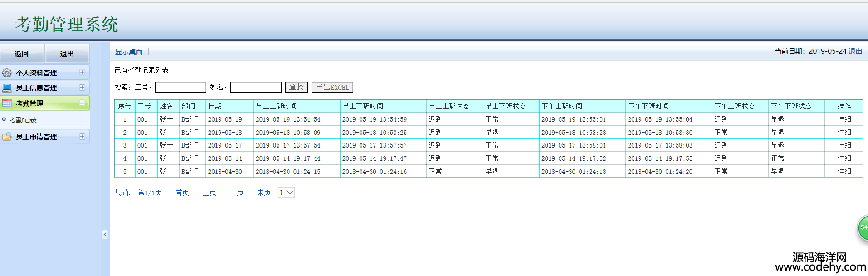Click the 导出EXCEL button
Screen dimensions: 868x276
click(332, 87)
